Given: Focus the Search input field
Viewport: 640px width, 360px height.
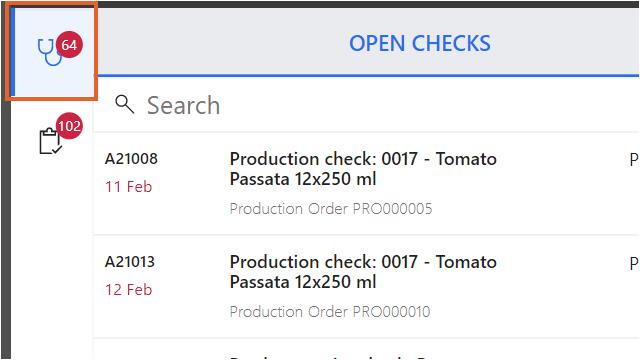Looking at the screenshot, I should coord(367,104).
